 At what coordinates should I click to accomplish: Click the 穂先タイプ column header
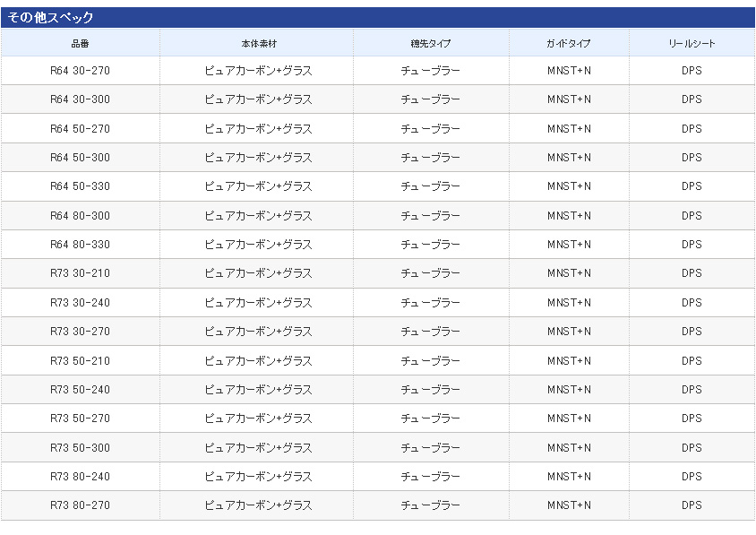431,44
